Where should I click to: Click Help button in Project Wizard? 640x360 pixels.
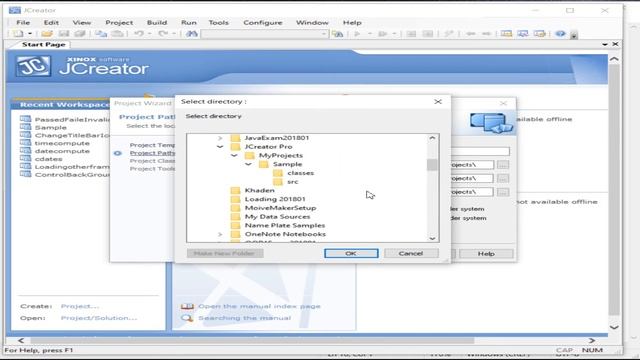[486, 253]
